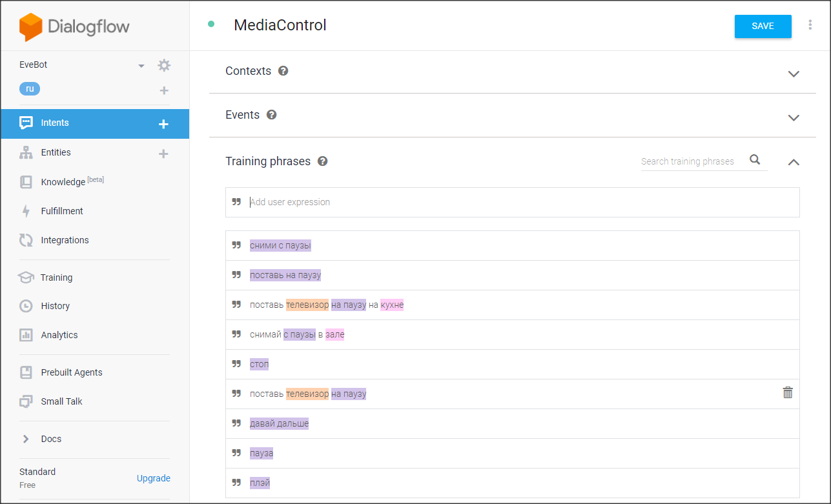Expand the Docs menu chevron
831x504 pixels.
(26, 439)
